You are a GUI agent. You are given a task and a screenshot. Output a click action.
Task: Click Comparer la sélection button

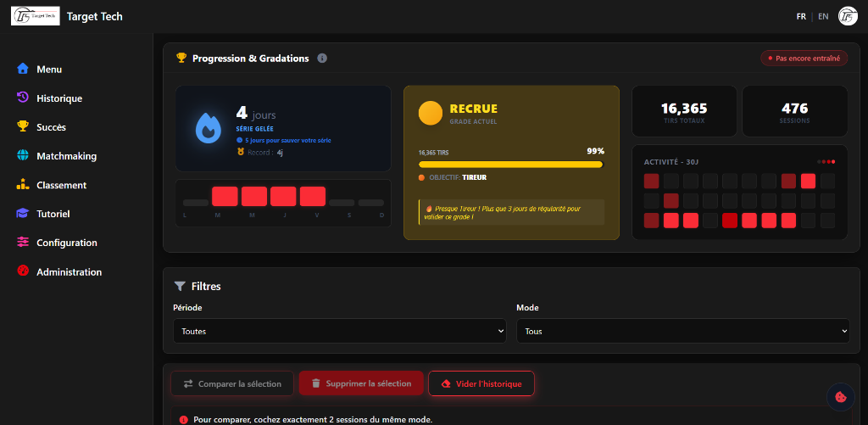tap(232, 383)
